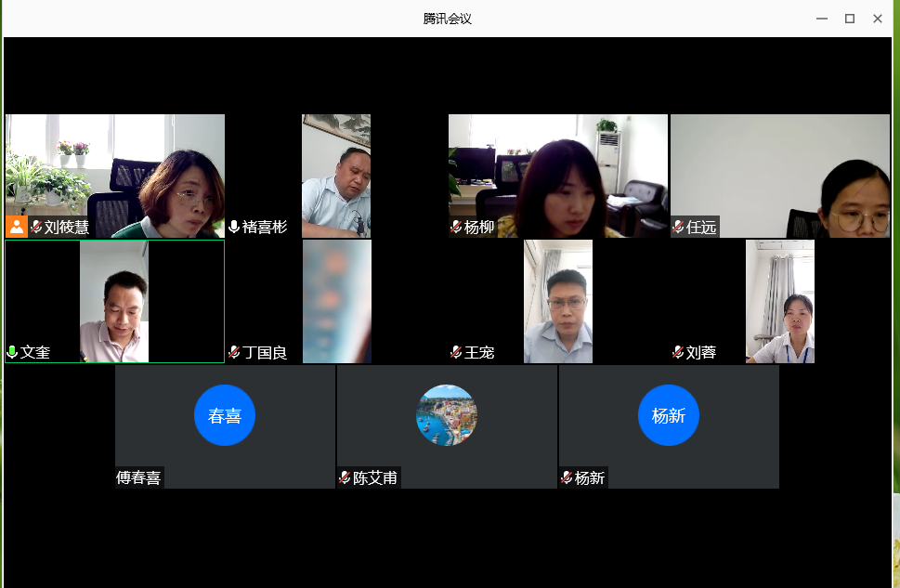Click the green active microphone icon for 文奎
The width and height of the screenshot is (900, 588).
(12, 352)
